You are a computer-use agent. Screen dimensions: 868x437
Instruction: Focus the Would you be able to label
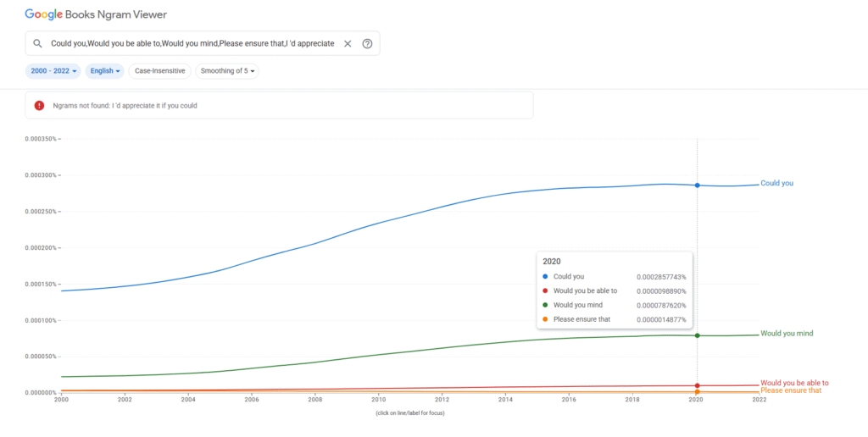(794, 383)
